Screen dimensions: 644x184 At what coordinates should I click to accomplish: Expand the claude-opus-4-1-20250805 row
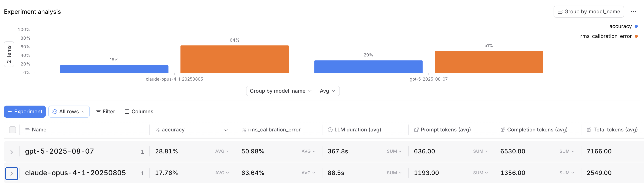coord(11,173)
